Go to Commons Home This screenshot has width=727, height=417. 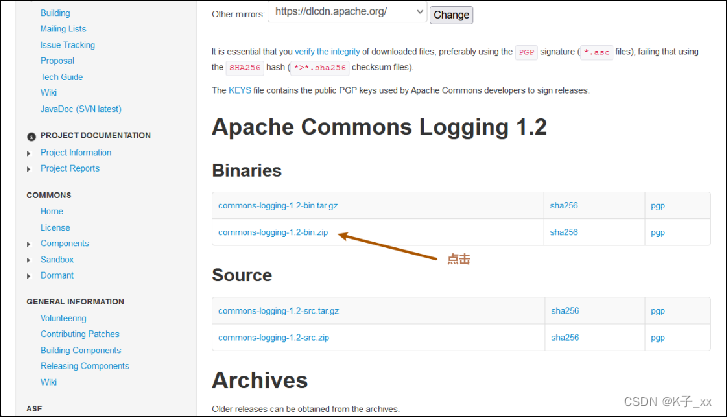coord(52,211)
